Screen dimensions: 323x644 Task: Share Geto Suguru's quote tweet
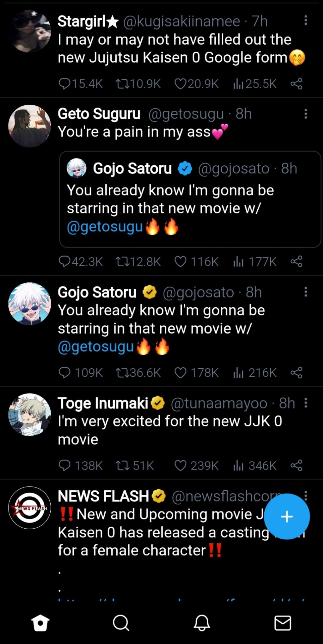coord(297,261)
